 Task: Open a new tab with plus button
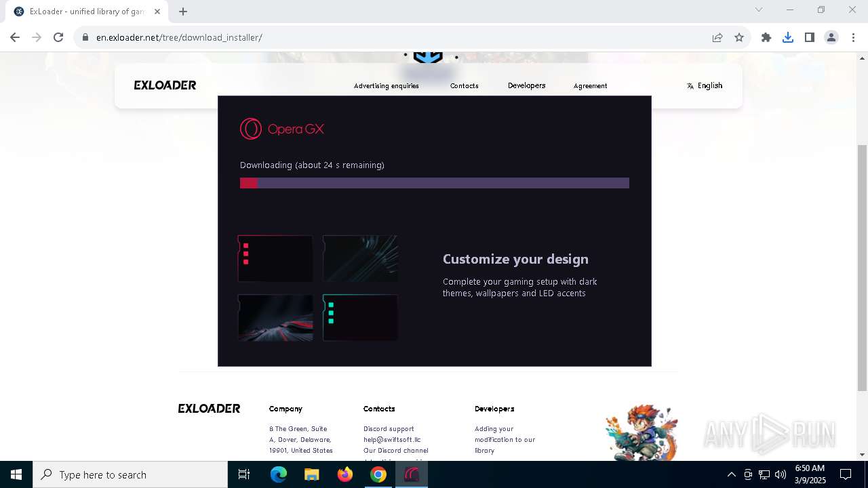tap(183, 11)
